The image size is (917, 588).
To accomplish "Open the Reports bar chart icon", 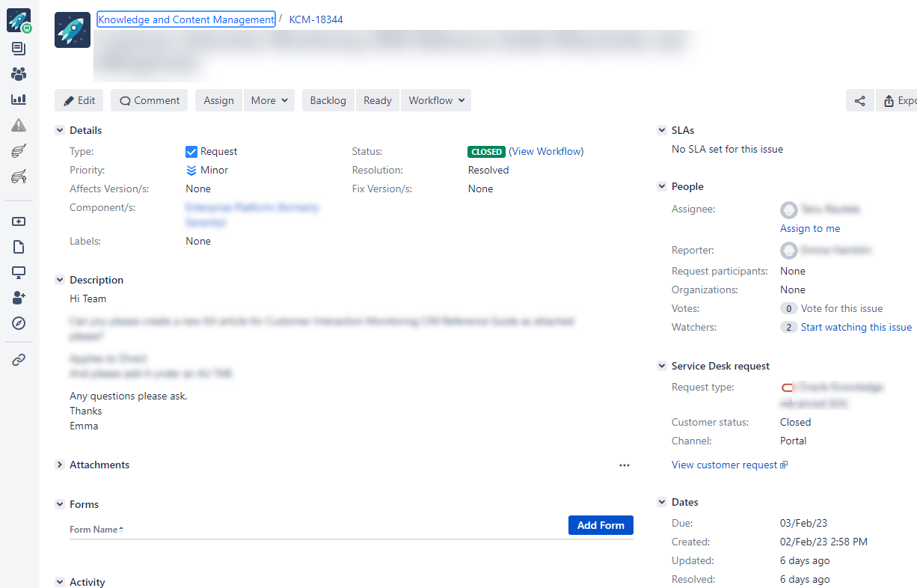I will (x=19, y=99).
